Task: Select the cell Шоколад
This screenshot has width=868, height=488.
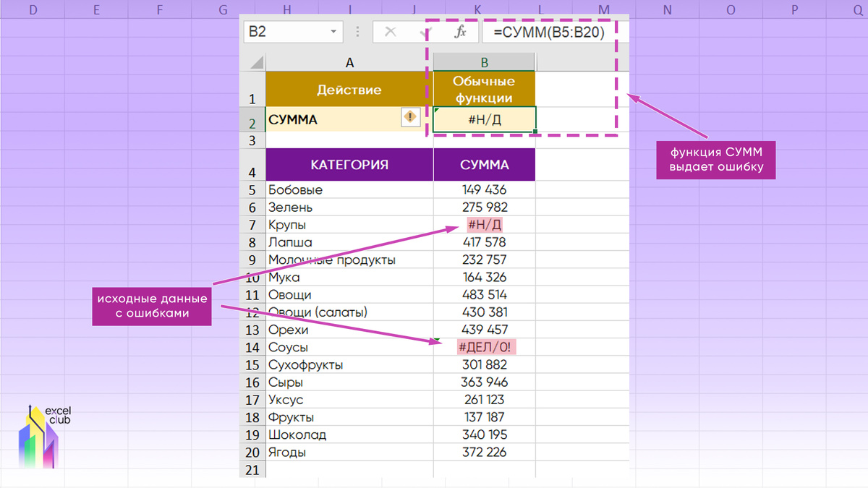Action: (349, 435)
